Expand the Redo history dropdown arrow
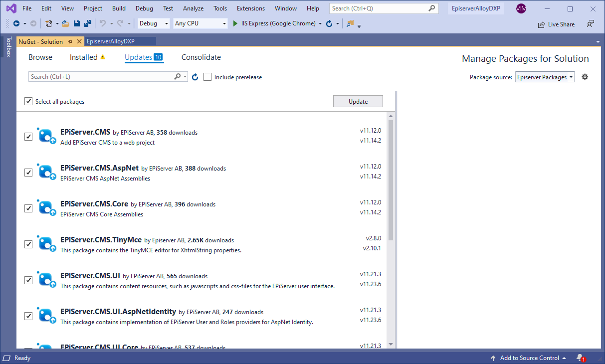The height and width of the screenshot is (364, 605). (x=129, y=23)
